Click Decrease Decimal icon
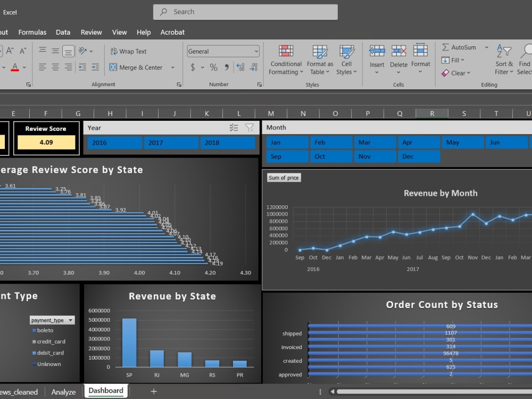 pyautogui.click(x=253, y=67)
